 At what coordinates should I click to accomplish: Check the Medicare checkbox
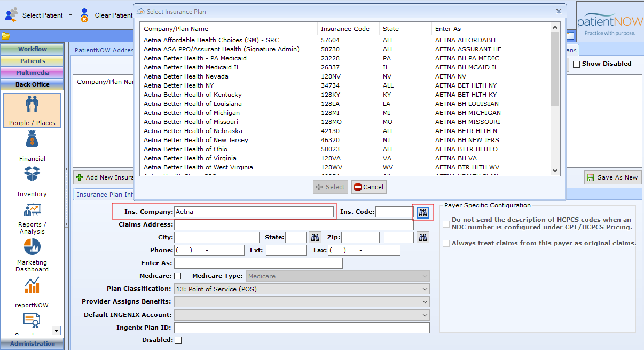178,276
